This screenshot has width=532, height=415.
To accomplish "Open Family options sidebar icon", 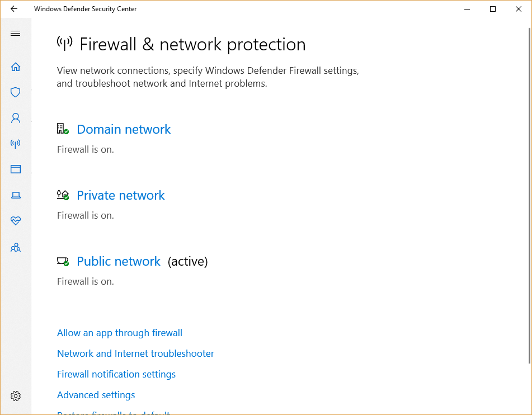I will pyautogui.click(x=16, y=247).
